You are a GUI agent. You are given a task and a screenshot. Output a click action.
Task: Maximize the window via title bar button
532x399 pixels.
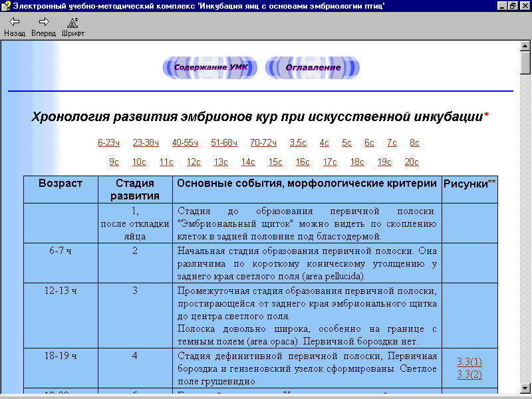[x=512, y=6]
